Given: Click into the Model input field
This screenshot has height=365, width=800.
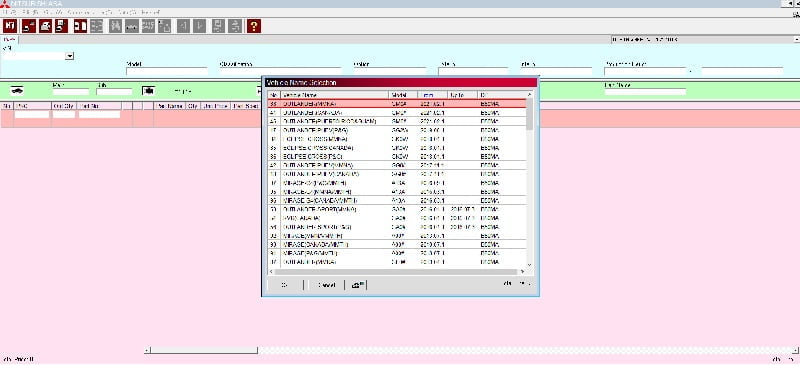Looking at the screenshot, I should tap(167, 71).
